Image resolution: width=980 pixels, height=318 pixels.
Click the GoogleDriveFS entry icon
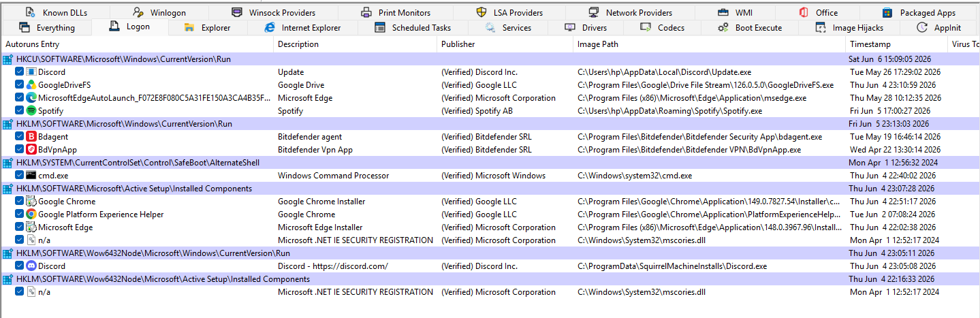[x=31, y=85]
